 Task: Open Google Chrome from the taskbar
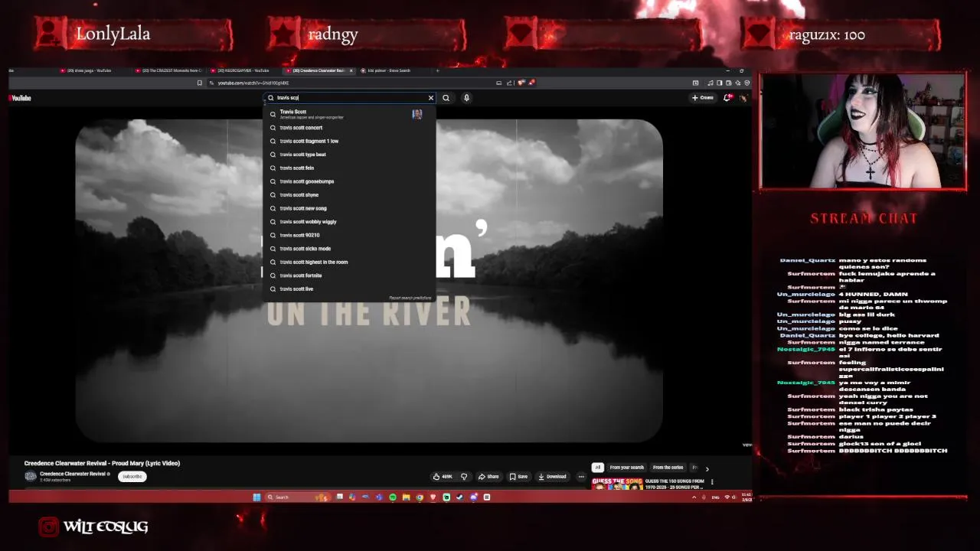pyautogui.click(x=420, y=497)
